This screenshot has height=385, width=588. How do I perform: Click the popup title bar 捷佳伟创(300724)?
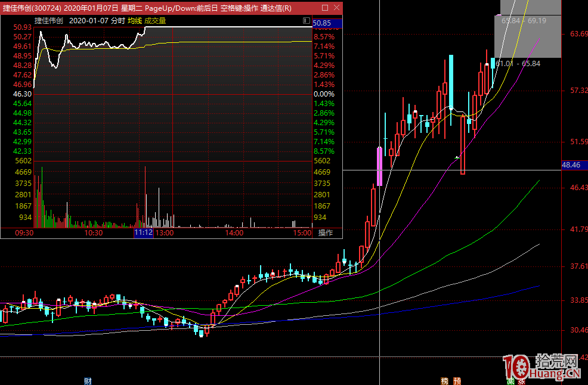(x=149, y=8)
